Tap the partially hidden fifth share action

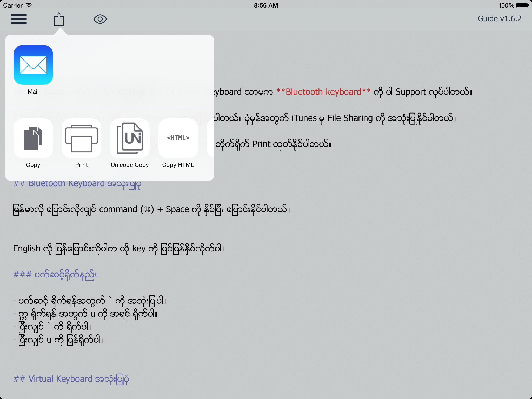(211, 138)
